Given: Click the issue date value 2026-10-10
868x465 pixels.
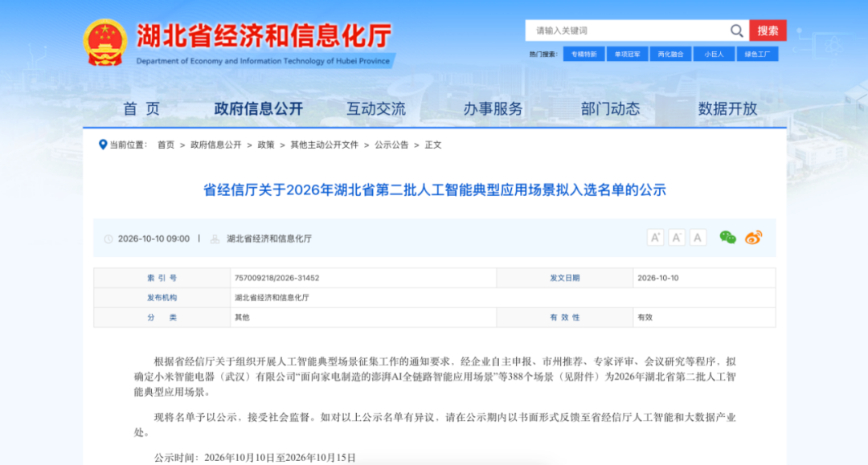Looking at the screenshot, I should click(x=657, y=278).
